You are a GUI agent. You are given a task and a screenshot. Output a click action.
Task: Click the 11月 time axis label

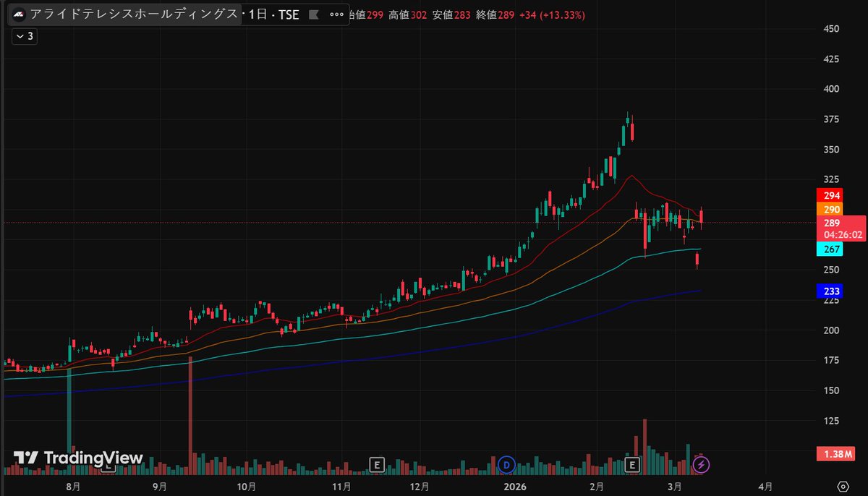342,485
